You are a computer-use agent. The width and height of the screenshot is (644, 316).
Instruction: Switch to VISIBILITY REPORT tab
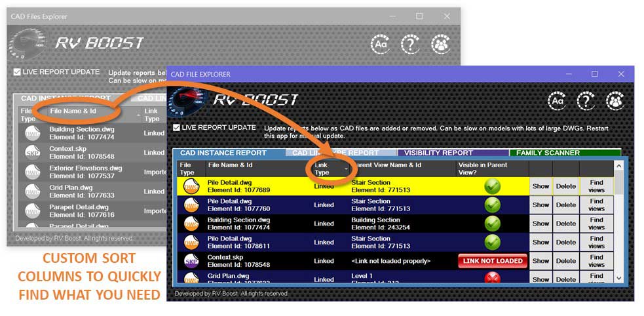coord(454,153)
